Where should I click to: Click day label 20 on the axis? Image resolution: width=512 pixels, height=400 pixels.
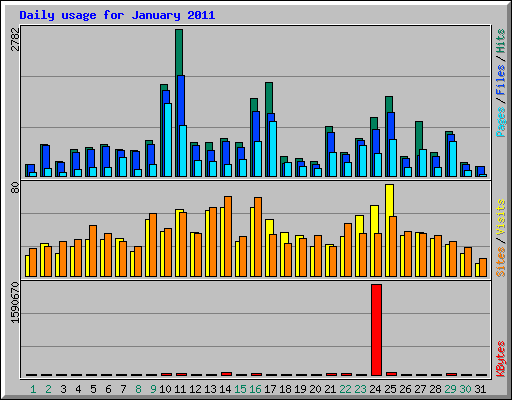(x=315, y=389)
